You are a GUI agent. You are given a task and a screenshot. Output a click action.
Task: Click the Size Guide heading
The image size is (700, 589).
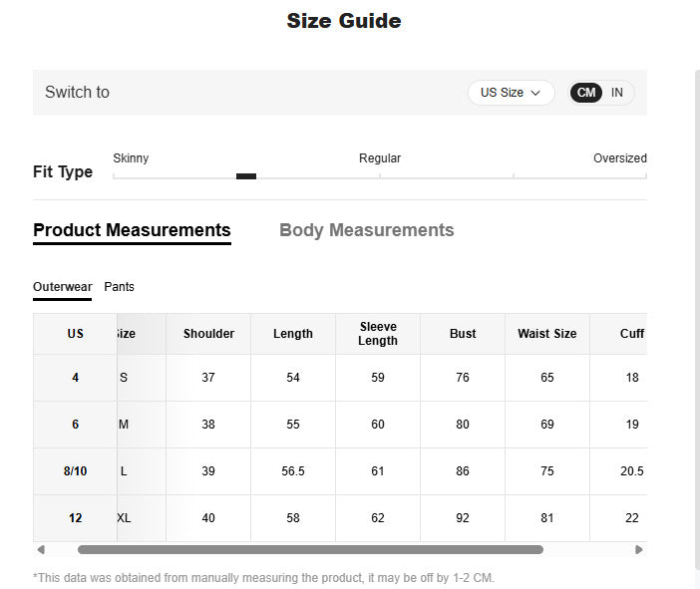point(344,21)
